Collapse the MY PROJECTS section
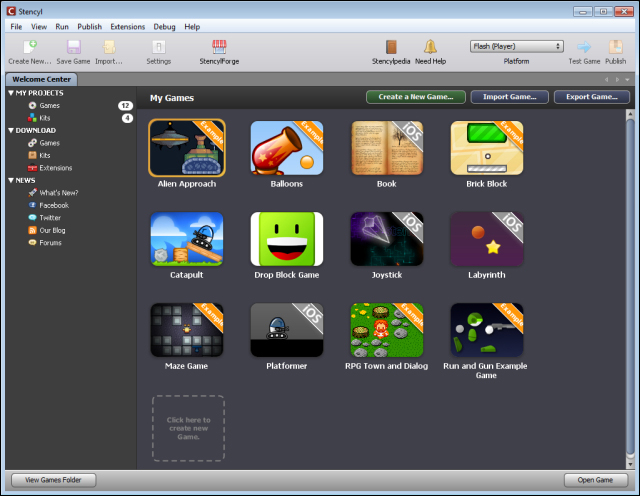 [x=11, y=93]
